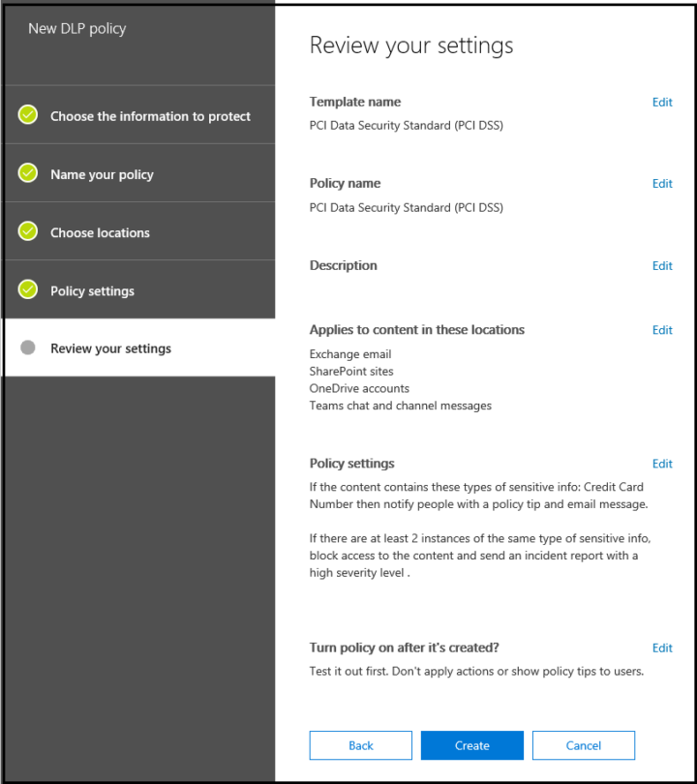The image size is (697, 784).
Task: Click the checkmark icon for Policy settings
Action: click(x=27, y=290)
